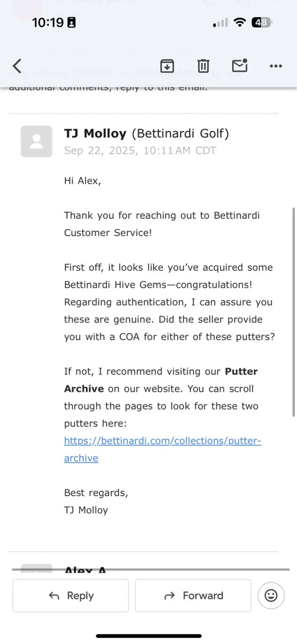Tap the Wi-Fi status icon

[x=239, y=22]
